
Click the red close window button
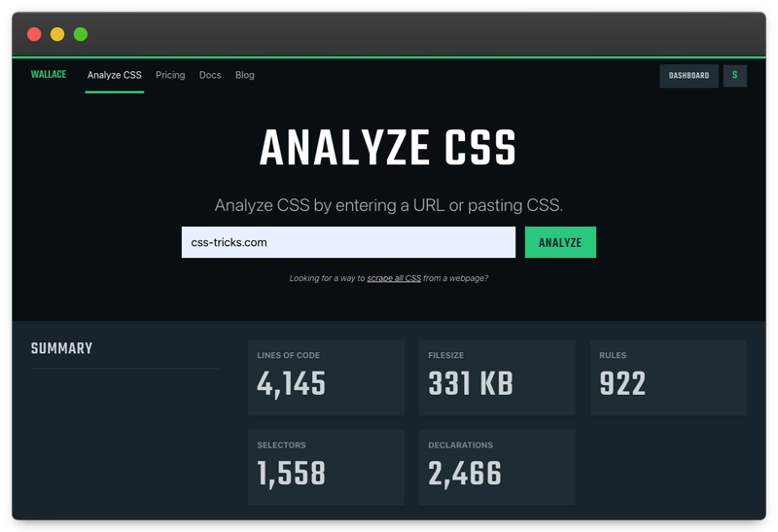click(x=34, y=34)
